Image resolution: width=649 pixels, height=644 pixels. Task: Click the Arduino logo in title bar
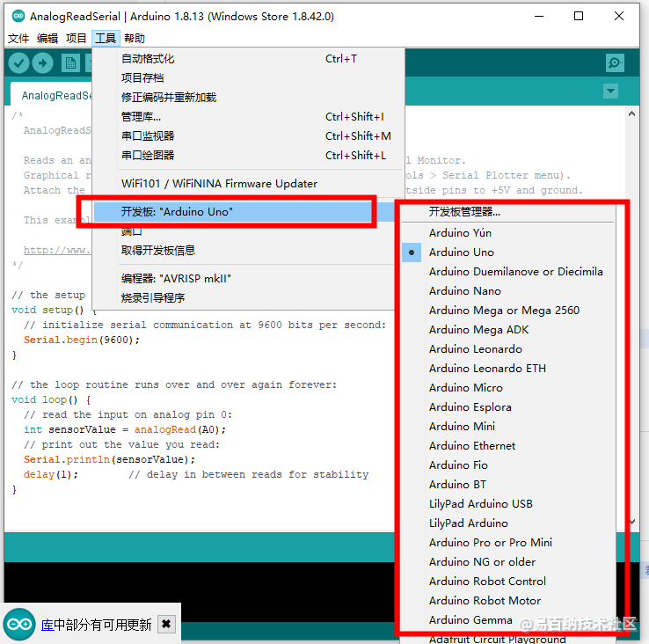click(x=18, y=16)
